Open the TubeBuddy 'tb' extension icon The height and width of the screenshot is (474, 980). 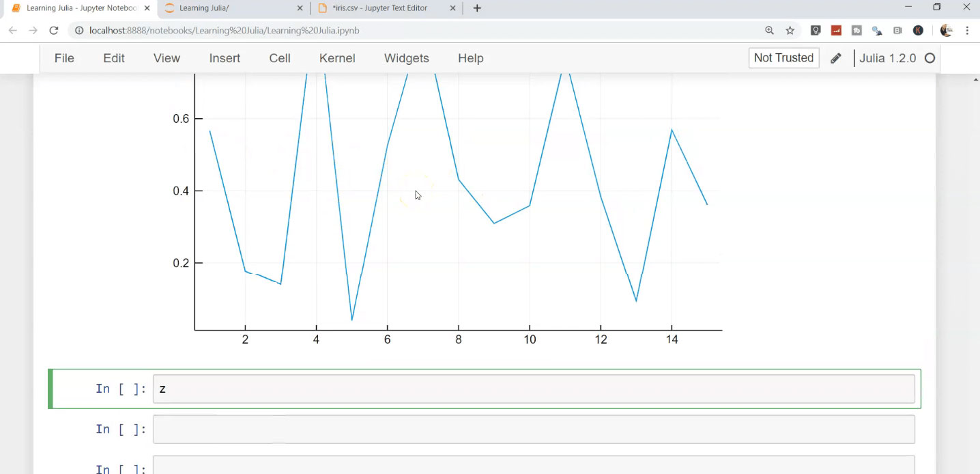click(856, 31)
